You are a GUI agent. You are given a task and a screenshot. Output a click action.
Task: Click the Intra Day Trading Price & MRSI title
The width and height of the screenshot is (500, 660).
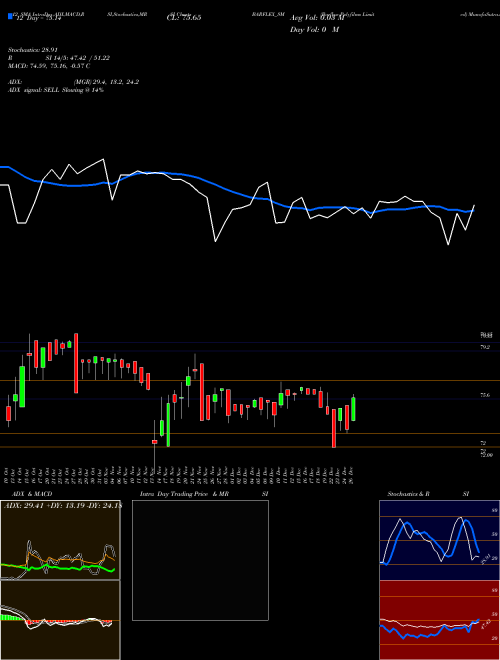pos(204,494)
